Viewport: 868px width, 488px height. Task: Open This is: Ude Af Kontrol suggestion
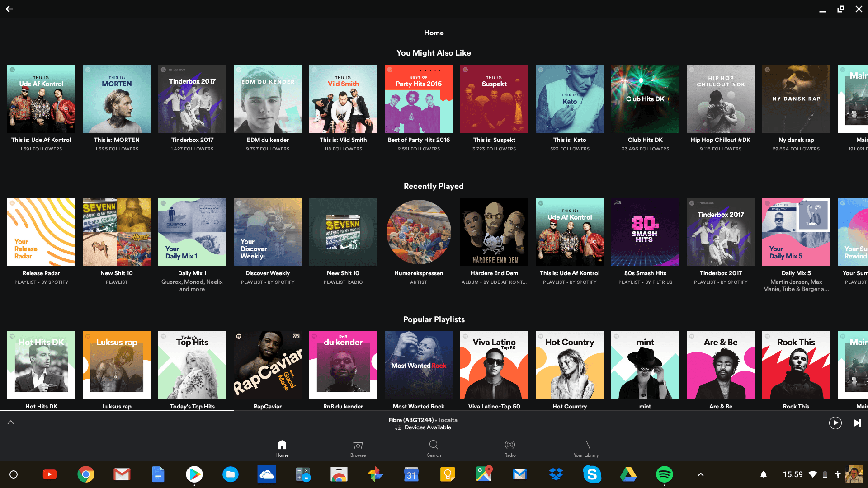41,99
